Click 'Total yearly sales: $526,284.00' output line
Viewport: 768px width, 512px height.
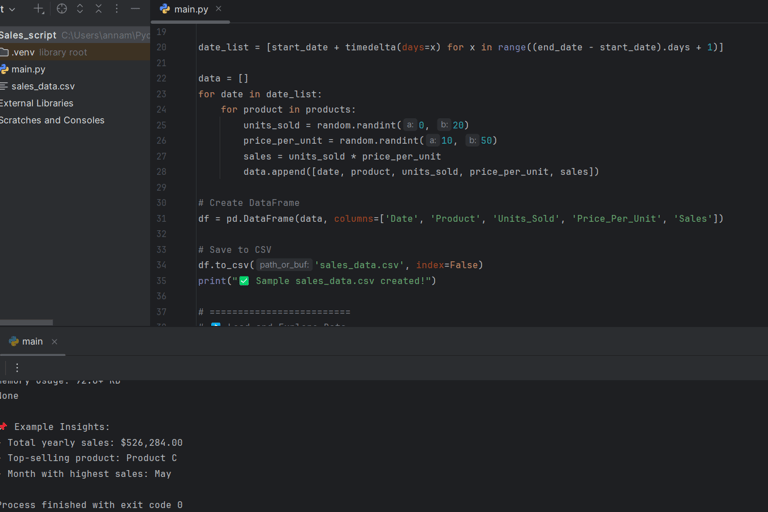[95, 443]
